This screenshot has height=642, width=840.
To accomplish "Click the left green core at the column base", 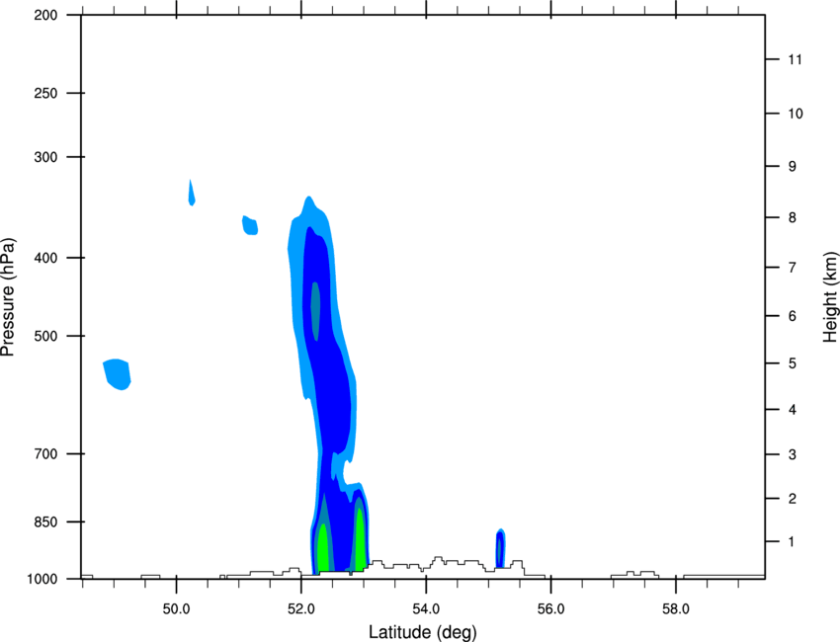I will coord(323,548).
